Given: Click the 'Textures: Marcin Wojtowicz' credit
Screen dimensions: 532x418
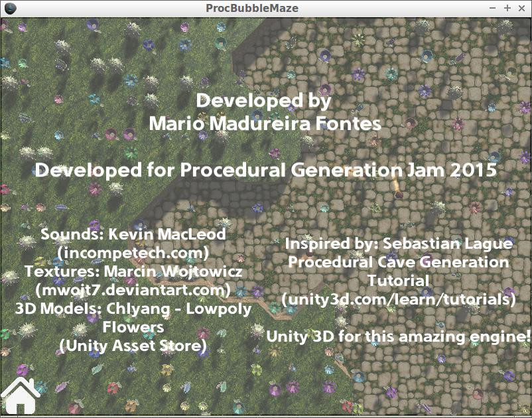Looking at the screenshot, I should click(x=133, y=271).
